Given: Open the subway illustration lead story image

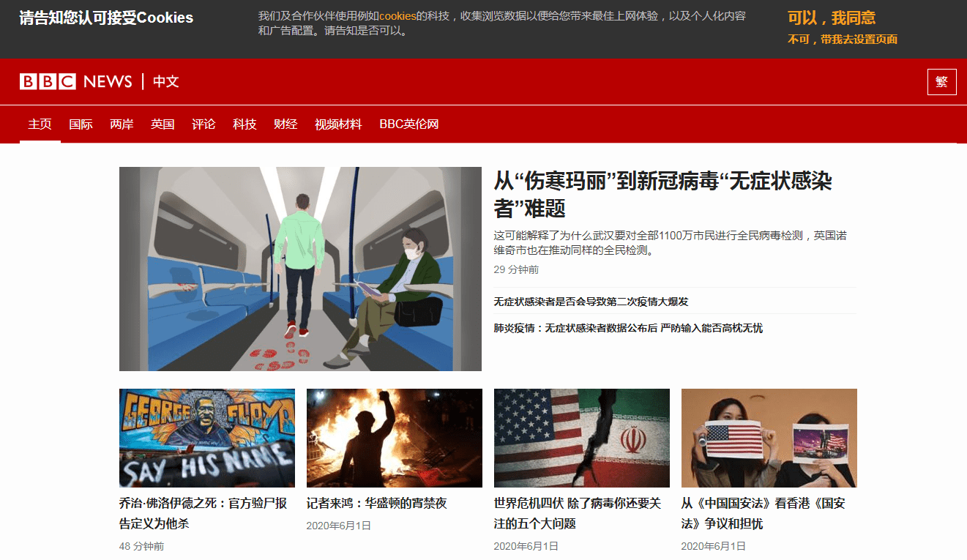Looking at the screenshot, I should coord(300,269).
